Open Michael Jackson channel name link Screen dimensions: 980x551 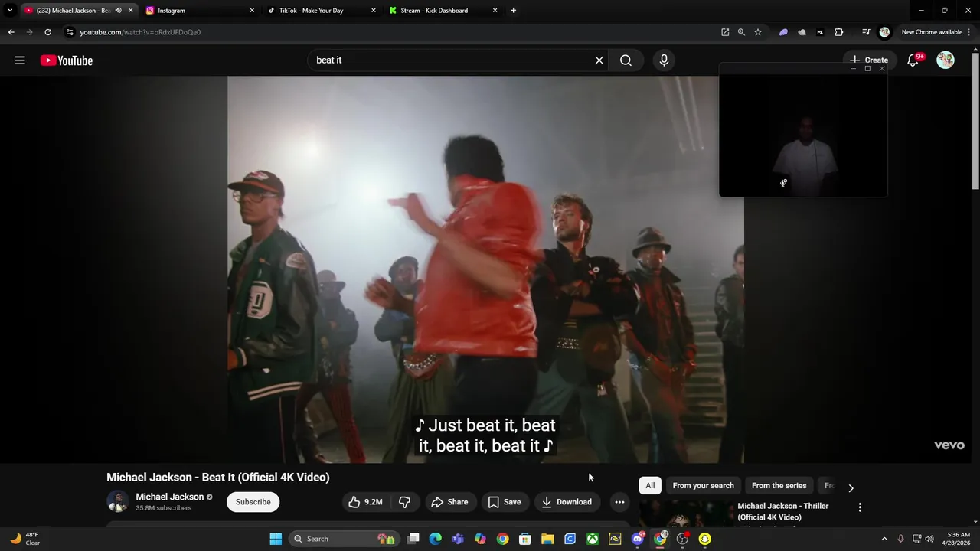pos(170,497)
